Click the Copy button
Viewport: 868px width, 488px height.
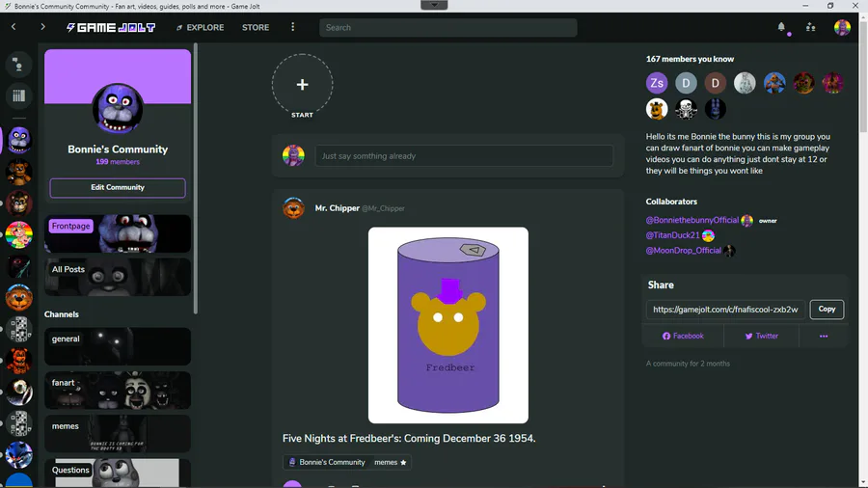click(x=827, y=310)
